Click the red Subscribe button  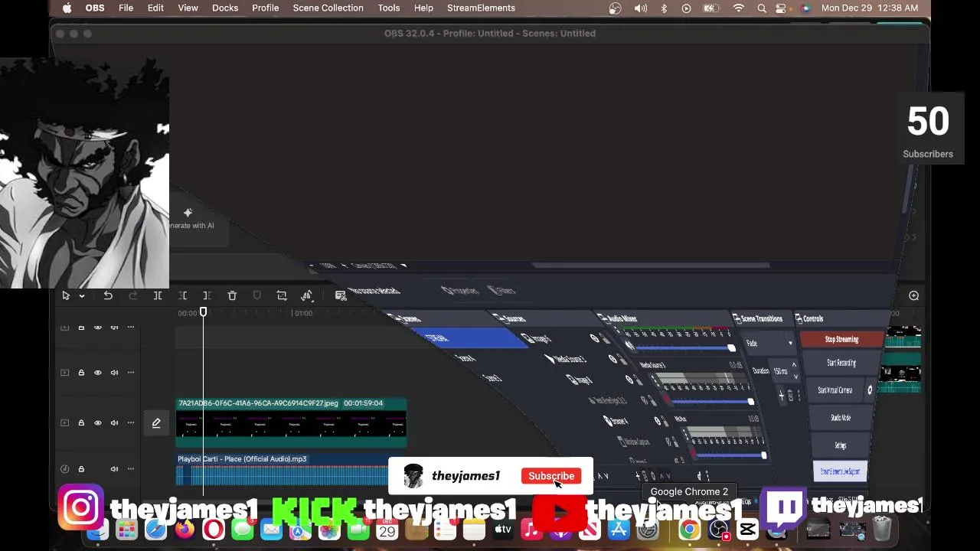551,476
